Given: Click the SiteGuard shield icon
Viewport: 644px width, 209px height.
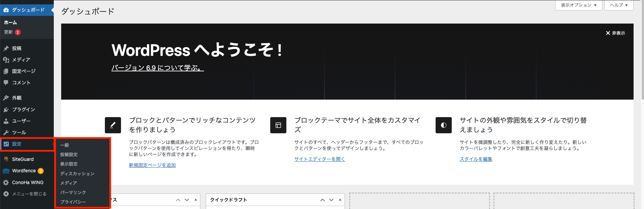Looking at the screenshot, I should (x=6, y=159).
